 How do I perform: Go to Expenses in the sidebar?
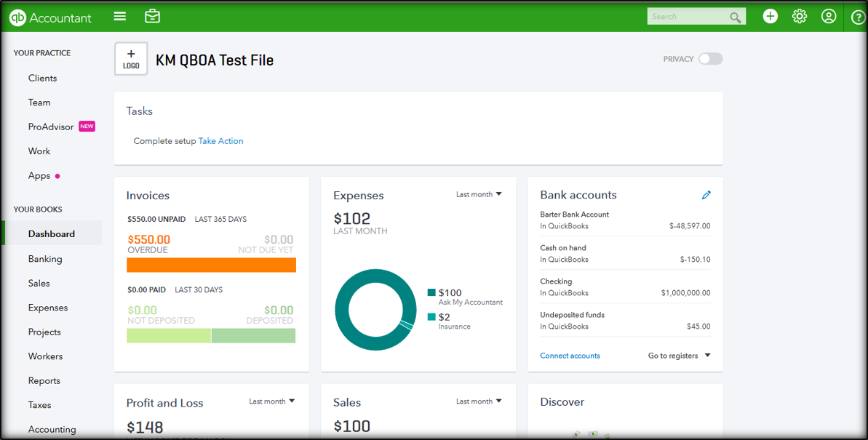(x=47, y=307)
